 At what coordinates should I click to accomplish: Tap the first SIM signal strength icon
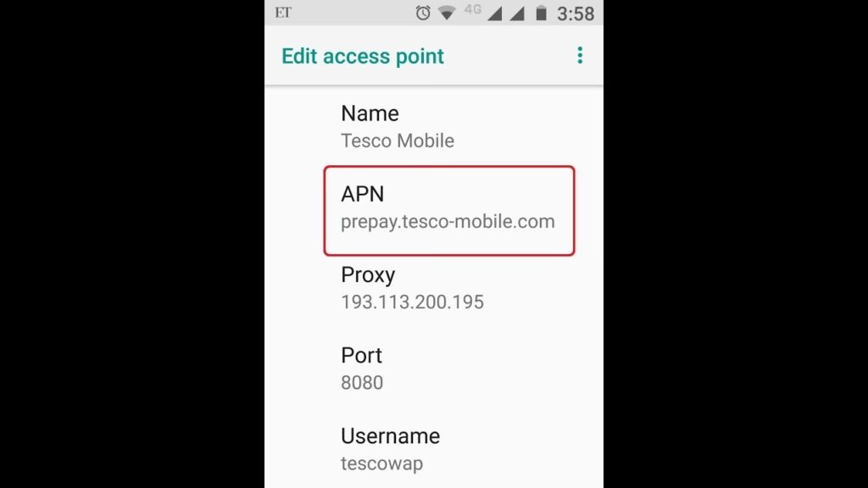coord(494,14)
